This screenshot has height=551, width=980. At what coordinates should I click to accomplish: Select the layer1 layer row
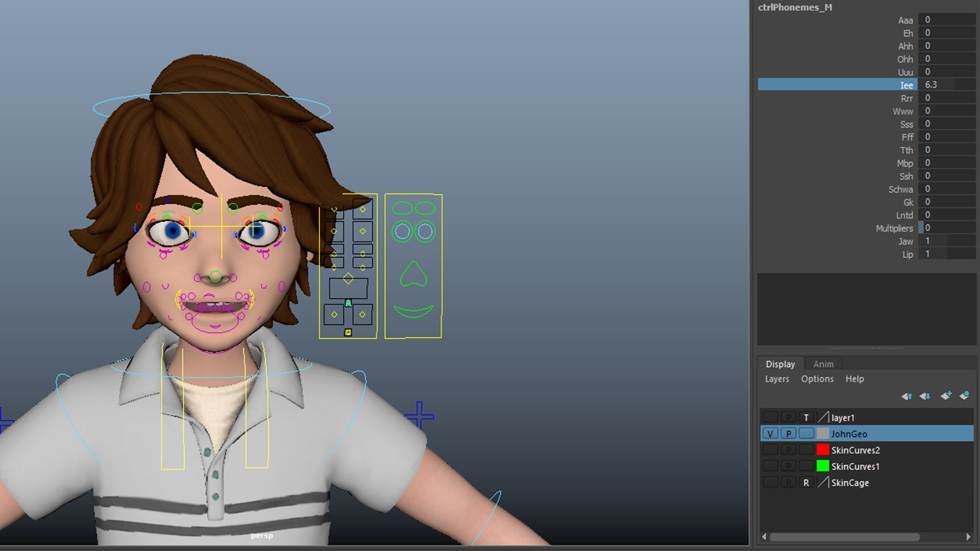[867, 417]
